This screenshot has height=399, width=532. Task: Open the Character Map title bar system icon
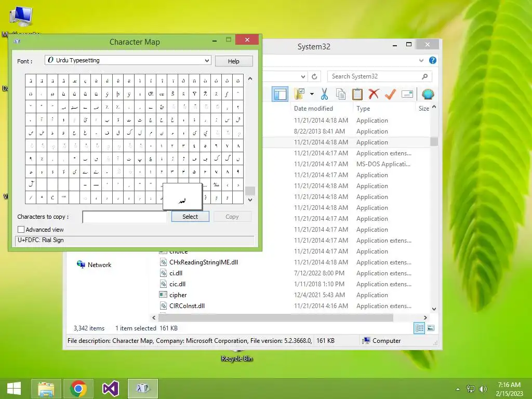[17, 42]
